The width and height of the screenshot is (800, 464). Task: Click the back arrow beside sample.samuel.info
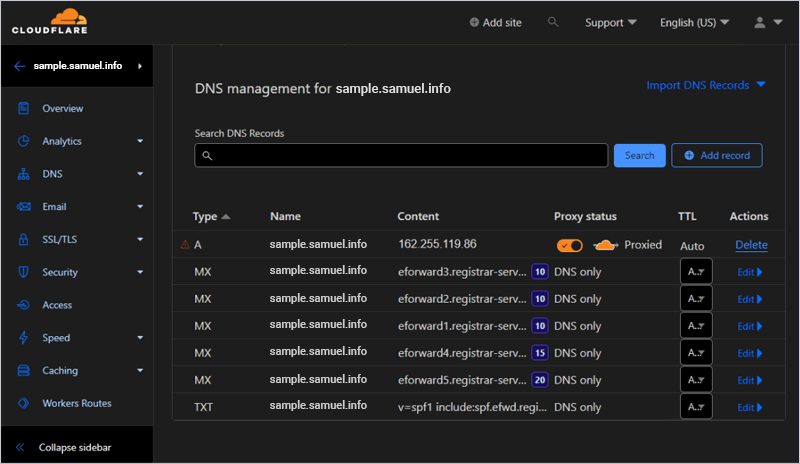[19, 66]
